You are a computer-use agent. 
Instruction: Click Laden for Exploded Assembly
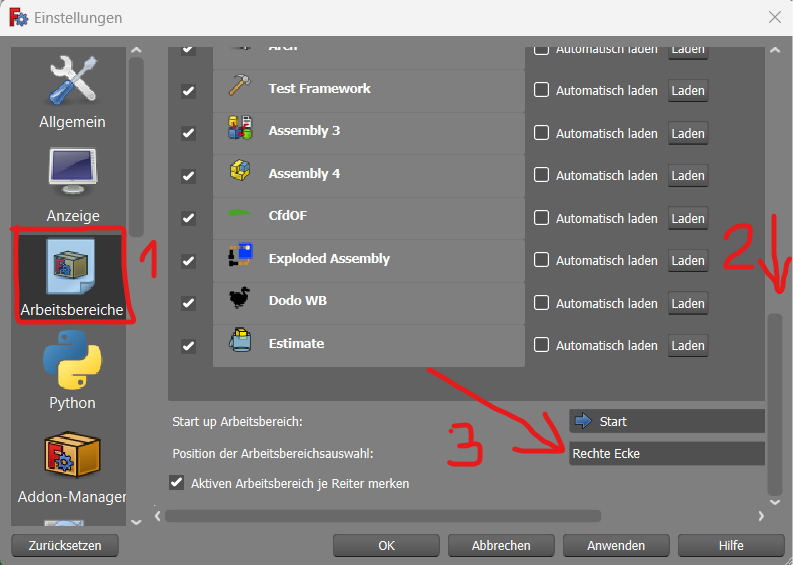[688, 260]
